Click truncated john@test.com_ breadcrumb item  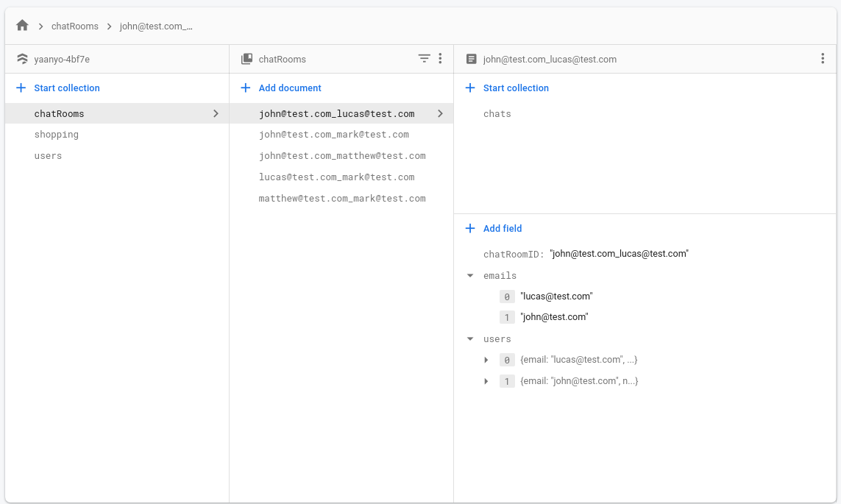tap(156, 26)
